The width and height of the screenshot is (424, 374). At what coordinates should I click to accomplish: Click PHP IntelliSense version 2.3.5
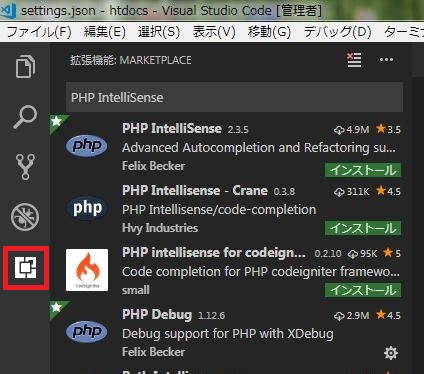coord(238,129)
